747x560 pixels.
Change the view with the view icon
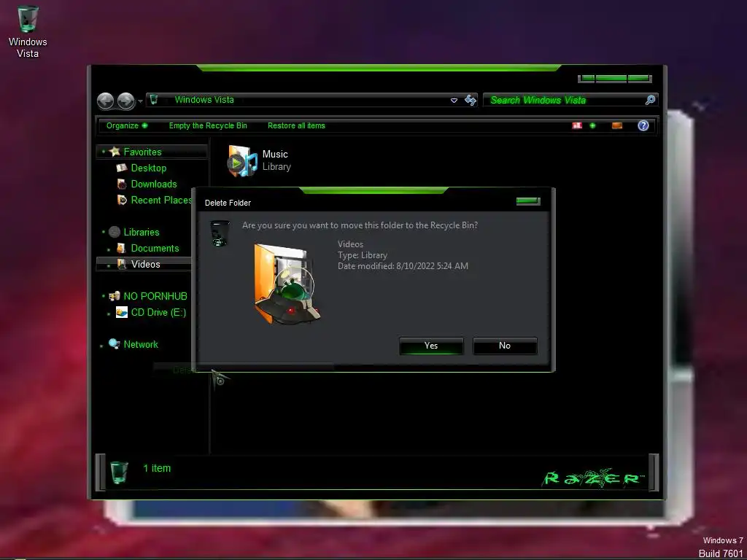pos(577,125)
